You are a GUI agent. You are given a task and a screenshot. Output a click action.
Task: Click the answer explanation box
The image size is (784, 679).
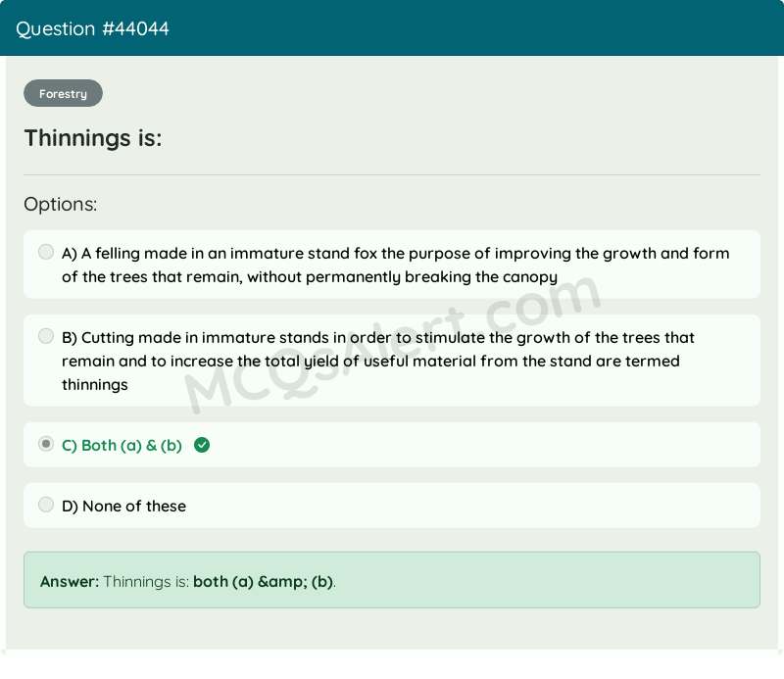[392, 580]
